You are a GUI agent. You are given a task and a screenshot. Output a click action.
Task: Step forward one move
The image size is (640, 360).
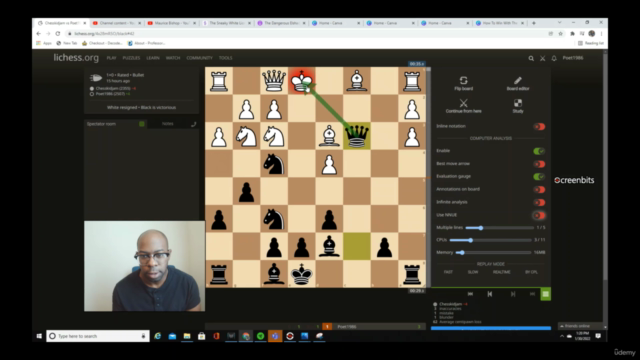point(513,294)
